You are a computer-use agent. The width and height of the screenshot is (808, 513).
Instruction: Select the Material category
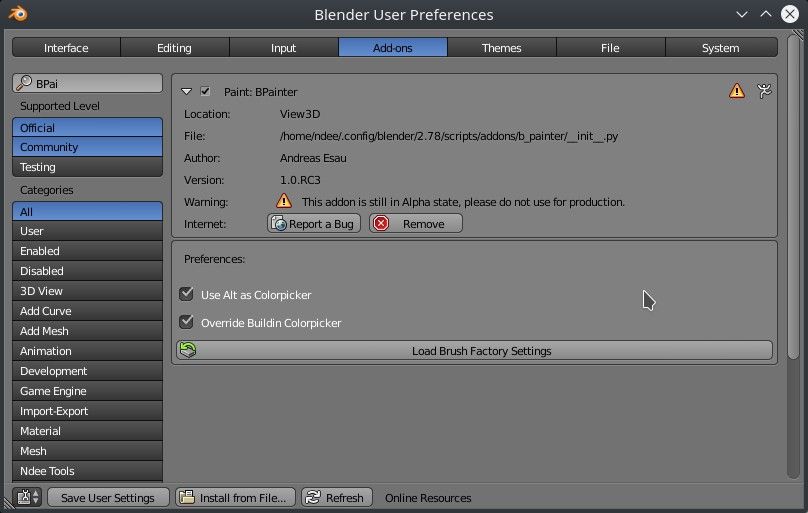click(87, 431)
